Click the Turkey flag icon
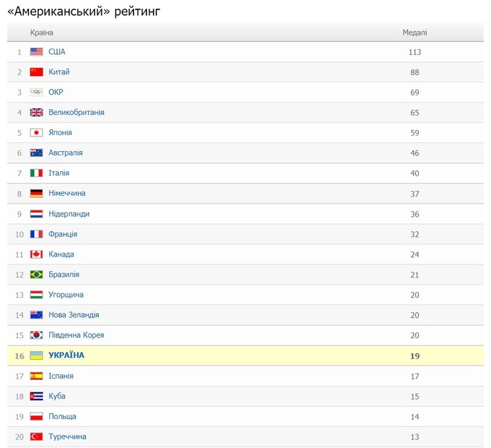 click(36, 436)
